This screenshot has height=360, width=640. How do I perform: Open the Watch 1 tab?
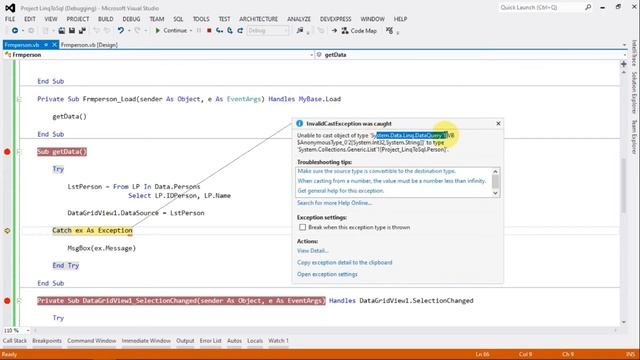click(278, 341)
